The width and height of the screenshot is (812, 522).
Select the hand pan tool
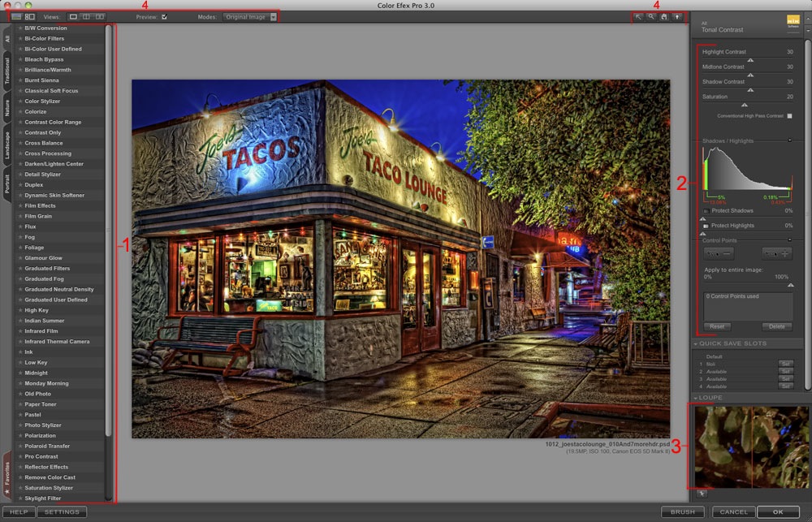coord(663,17)
